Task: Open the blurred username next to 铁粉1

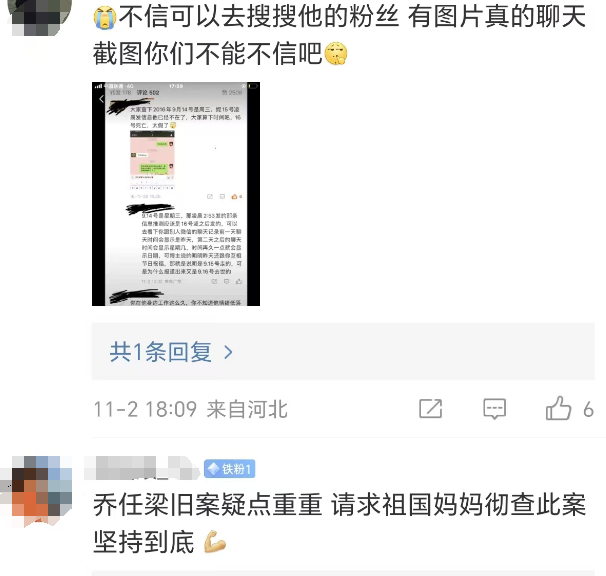Action: point(141,468)
